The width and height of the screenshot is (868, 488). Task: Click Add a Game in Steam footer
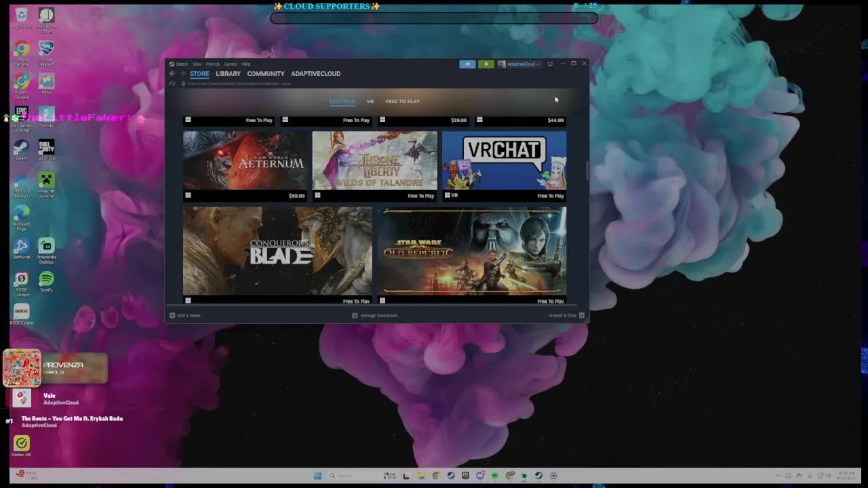click(x=185, y=315)
